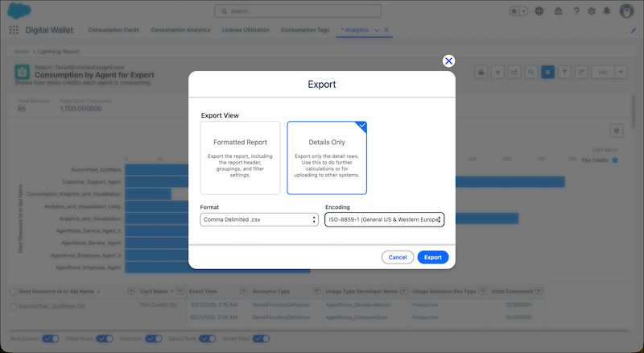Open the App Launcher grid icon
Screen dimensions: 644x353
(14, 30)
